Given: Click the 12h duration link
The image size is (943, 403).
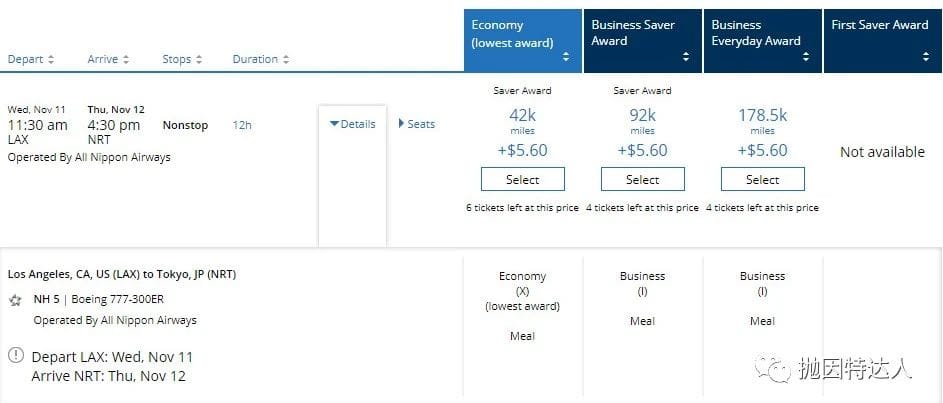Looking at the screenshot, I should click(242, 126).
